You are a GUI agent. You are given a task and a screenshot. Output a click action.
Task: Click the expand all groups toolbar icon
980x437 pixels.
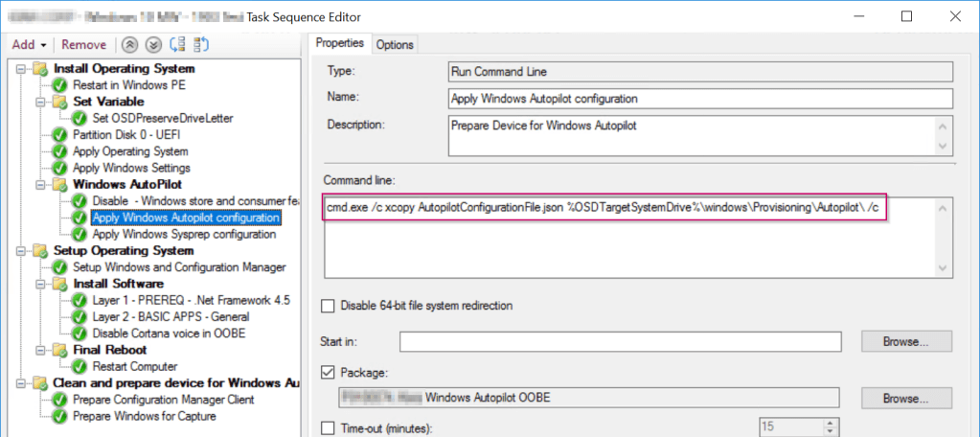point(176,45)
